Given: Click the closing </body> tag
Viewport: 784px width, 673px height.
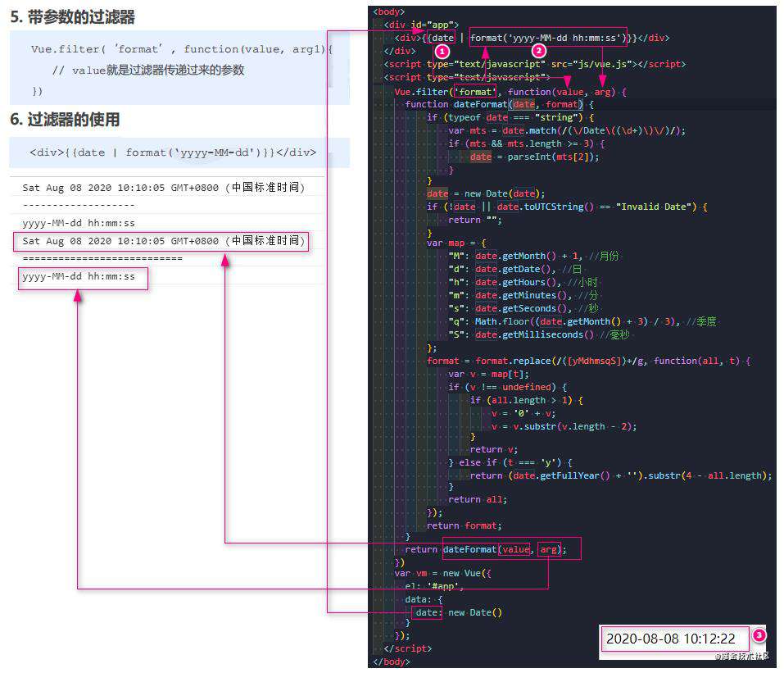Looking at the screenshot, I should 392,661.
